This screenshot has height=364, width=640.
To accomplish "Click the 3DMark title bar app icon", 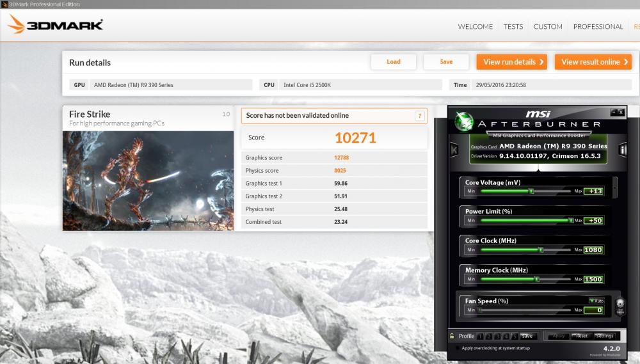I will pyautogui.click(x=4, y=4).
